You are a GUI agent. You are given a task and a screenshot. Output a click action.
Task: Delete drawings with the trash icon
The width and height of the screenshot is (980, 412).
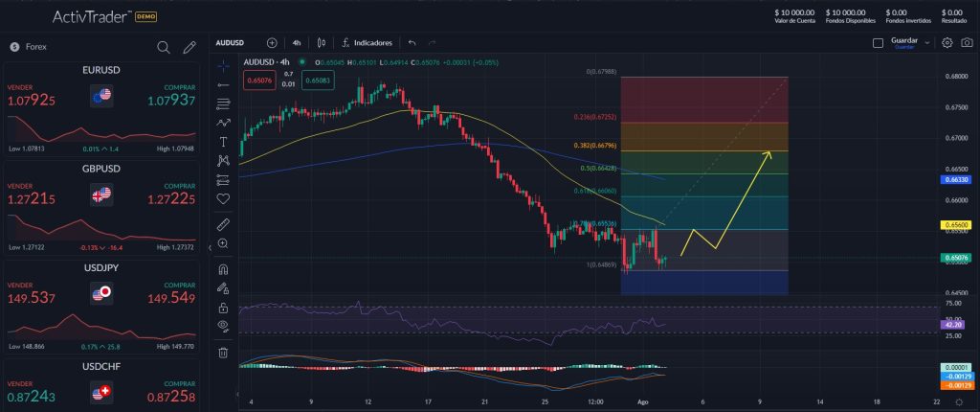pos(223,352)
